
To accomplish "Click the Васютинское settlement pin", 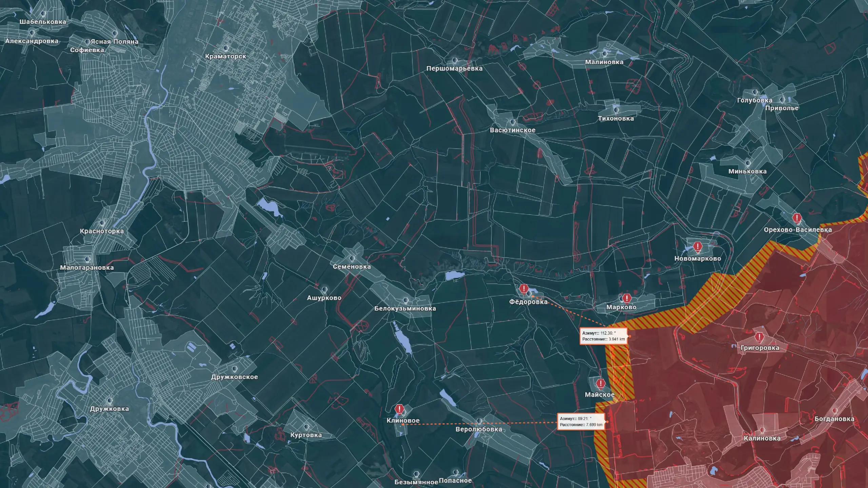I will click(513, 122).
